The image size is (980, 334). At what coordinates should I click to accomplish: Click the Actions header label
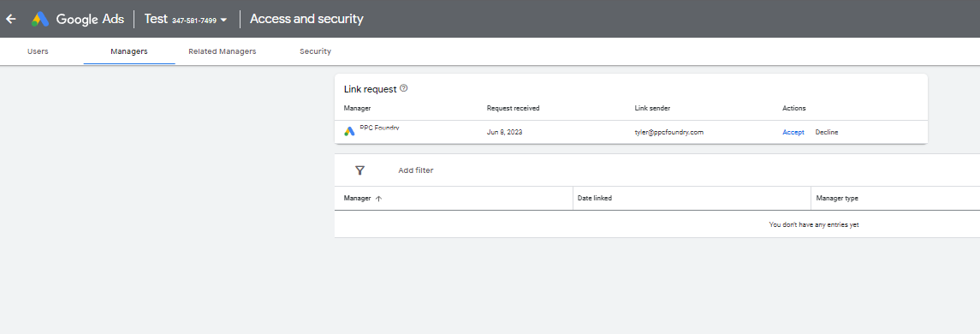click(793, 108)
